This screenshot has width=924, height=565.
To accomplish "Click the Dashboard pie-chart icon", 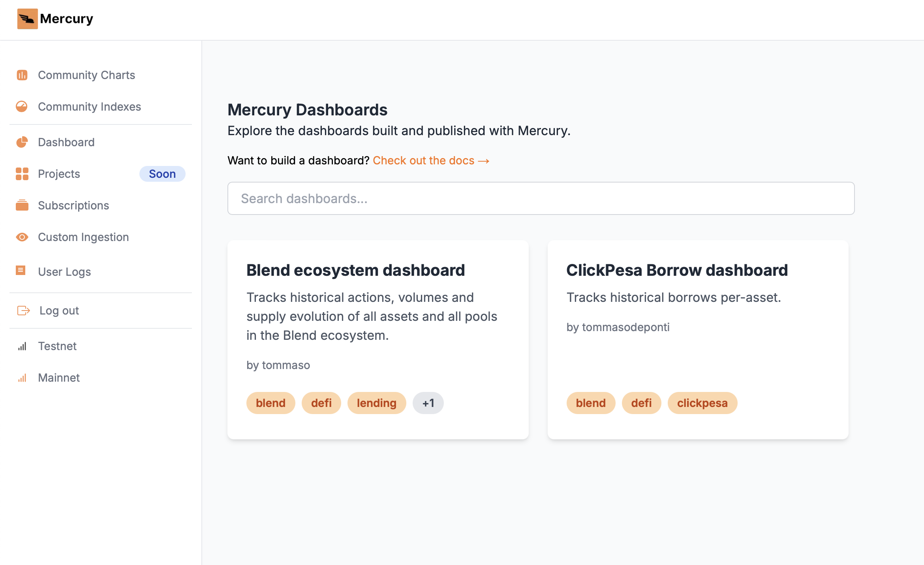I will pyautogui.click(x=22, y=142).
